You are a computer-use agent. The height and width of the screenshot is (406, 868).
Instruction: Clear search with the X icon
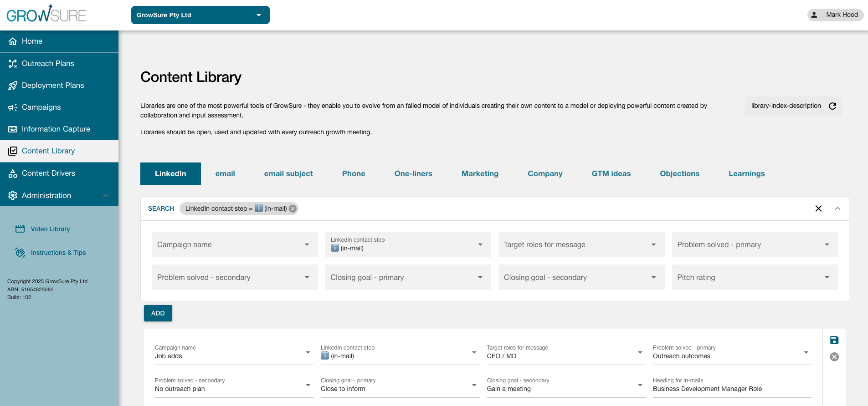pos(818,208)
